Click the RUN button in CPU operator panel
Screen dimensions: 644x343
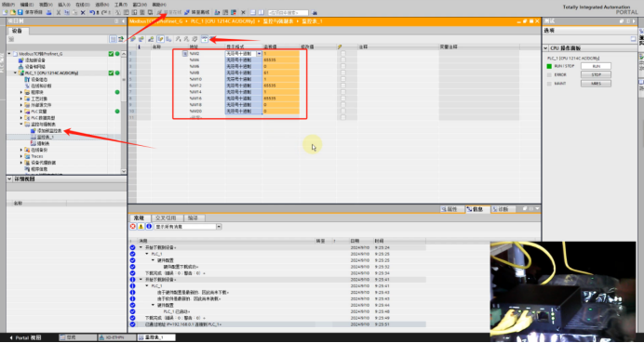pos(596,66)
